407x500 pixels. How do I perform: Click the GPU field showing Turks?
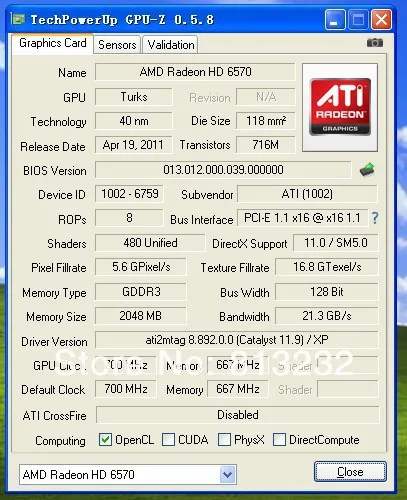pos(134,97)
